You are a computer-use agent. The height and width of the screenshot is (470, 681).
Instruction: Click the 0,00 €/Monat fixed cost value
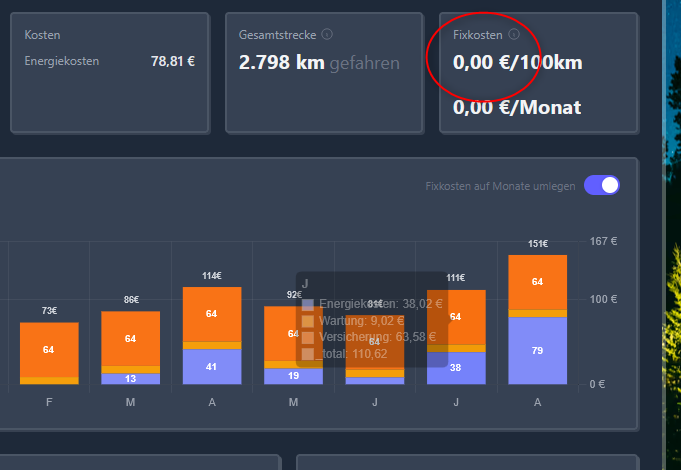tap(517, 107)
